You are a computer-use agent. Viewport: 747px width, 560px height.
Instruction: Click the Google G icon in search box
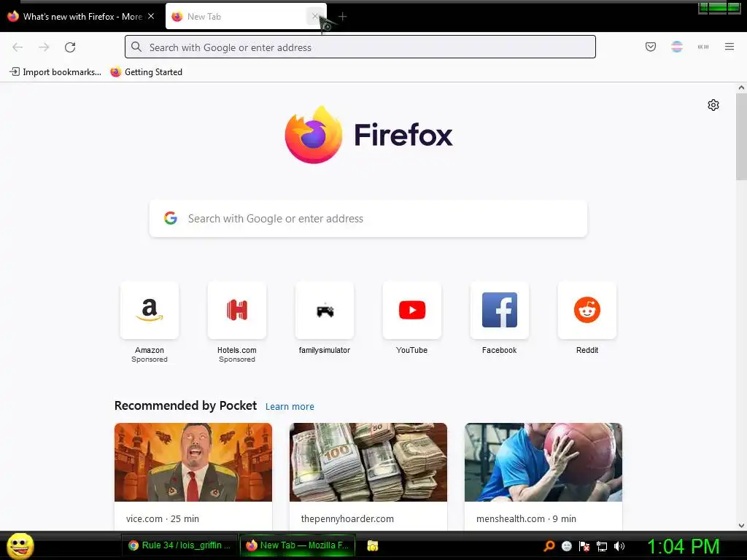click(171, 218)
